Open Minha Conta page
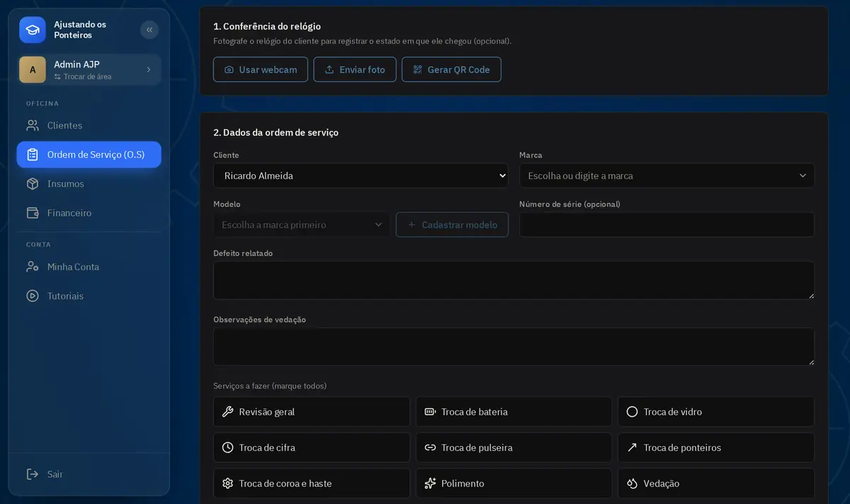 [x=89, y=267]
